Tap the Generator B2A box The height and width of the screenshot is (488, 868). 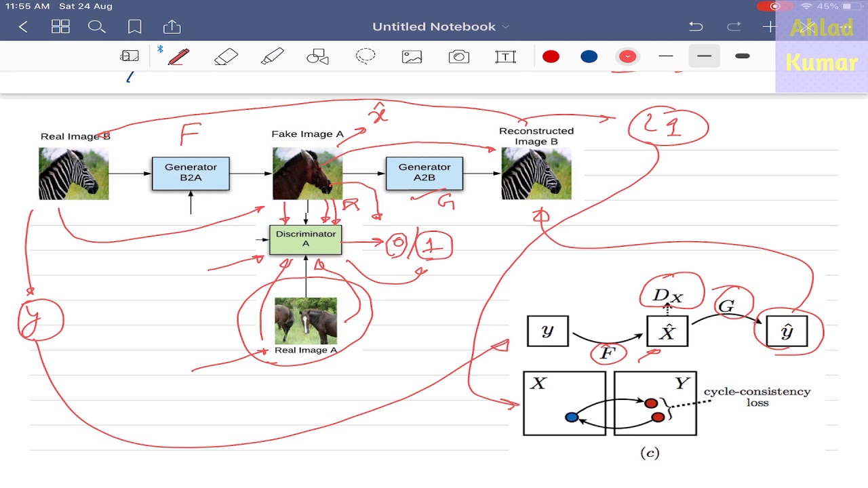coord(191,173)
